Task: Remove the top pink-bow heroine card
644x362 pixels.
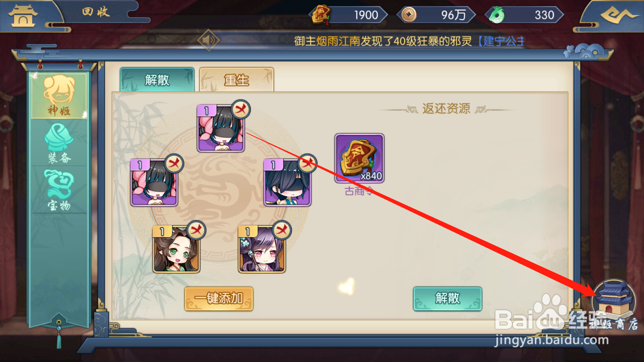Action: 241,109
